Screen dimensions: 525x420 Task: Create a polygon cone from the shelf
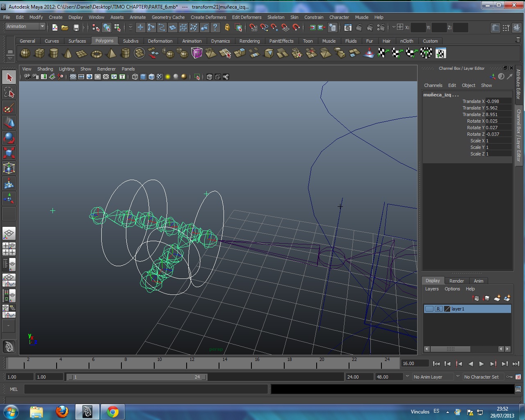(68, 53)
